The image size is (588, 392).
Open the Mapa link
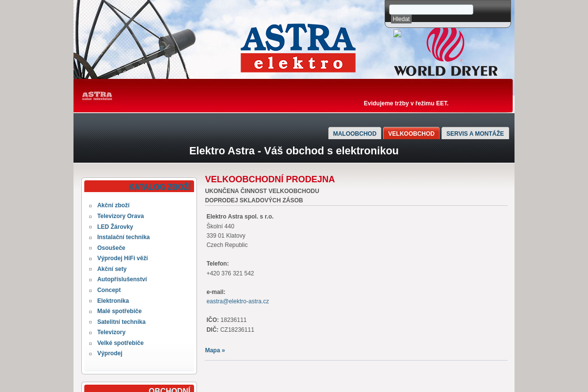pyautogui.click(x=215, y=350)
